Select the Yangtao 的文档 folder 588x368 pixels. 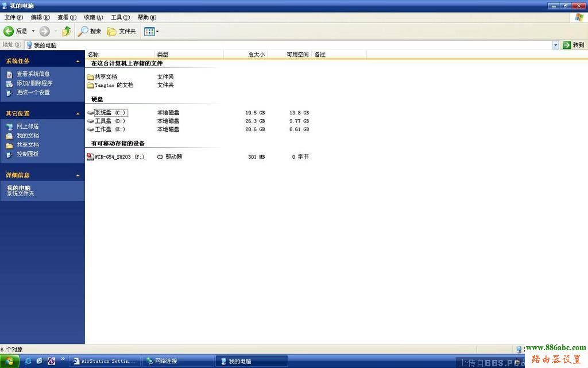tap(113, 85)
